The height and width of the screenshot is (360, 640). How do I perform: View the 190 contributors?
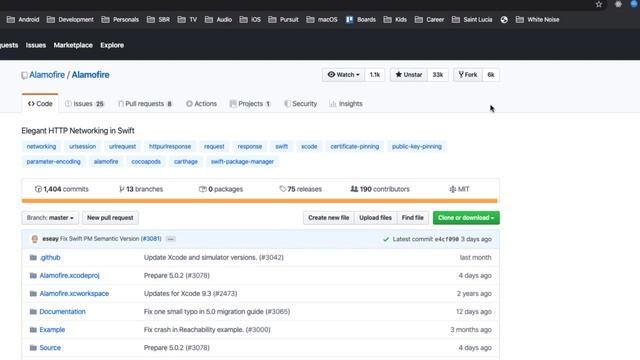tap(380, 189)
